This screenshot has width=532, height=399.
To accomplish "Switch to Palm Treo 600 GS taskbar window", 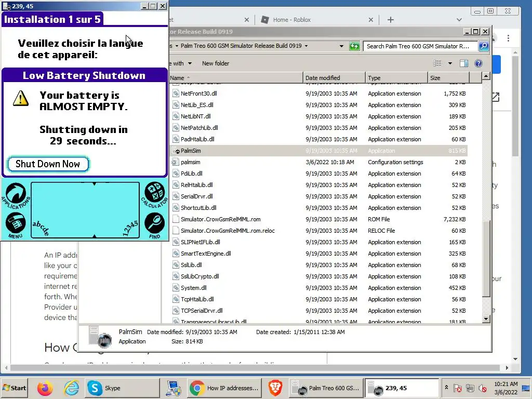I will (x=326, y=388).
